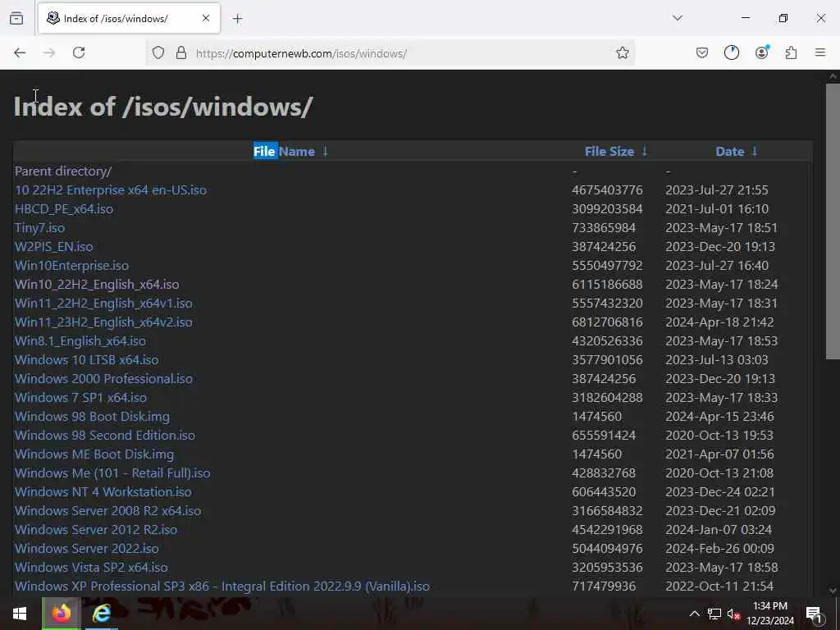Show hidden system tray icons
This screenshot has height=630, width=840.
pos(694,614)
